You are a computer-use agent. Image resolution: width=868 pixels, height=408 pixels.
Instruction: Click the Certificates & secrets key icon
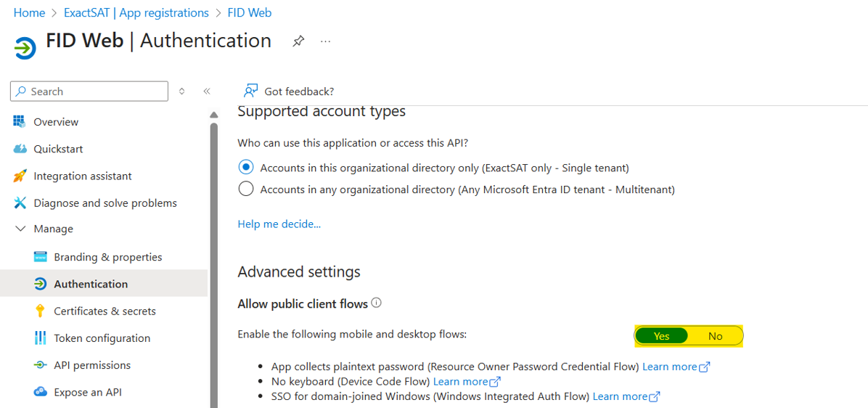[x=39, y=311]
